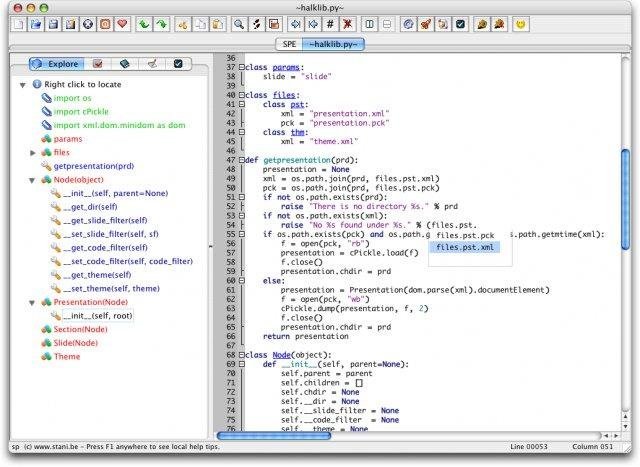Toggle fold marker beside 'class files' line 40

click(x=241, y=96)
